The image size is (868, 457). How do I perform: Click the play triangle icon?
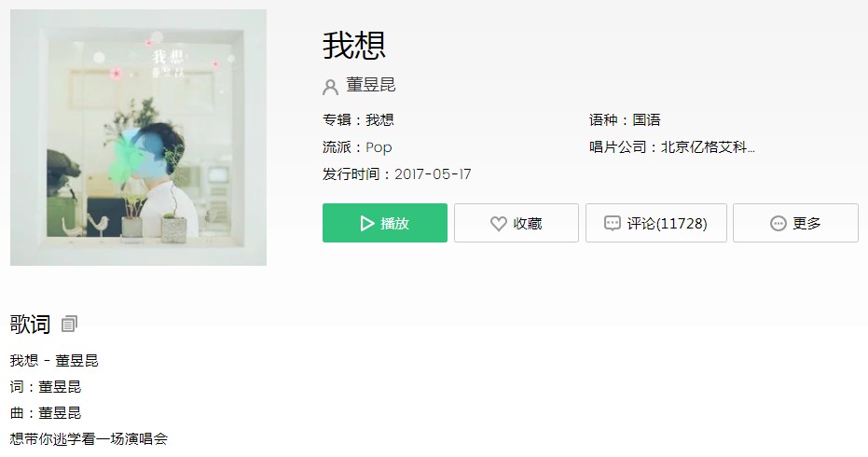click(367, 223)
